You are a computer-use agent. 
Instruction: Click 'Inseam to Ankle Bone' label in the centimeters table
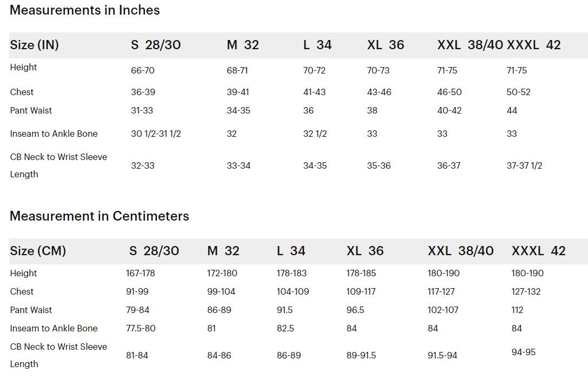tap(54, 328)
